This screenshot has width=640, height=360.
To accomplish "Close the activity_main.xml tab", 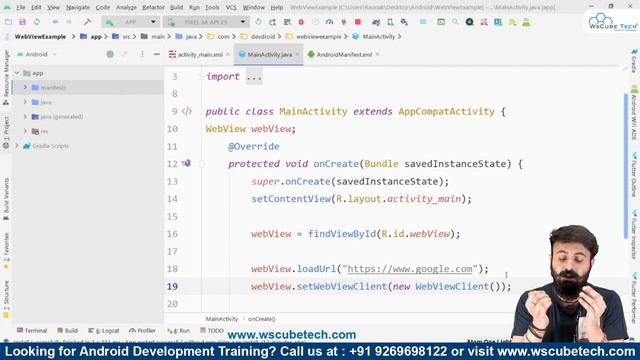I will (x=228, y=54).
